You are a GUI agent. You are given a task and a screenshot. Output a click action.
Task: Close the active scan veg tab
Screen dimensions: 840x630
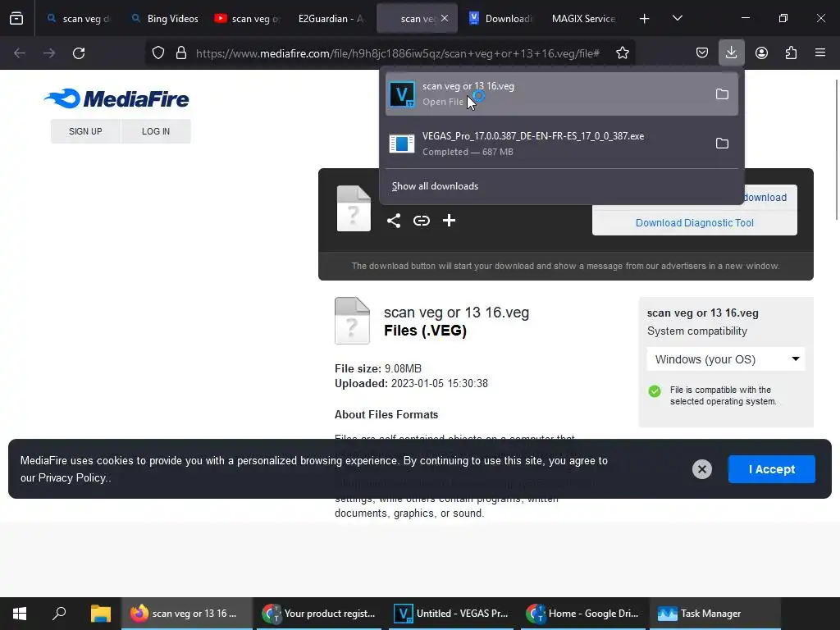pyautogui.click(x=445, y=18)
